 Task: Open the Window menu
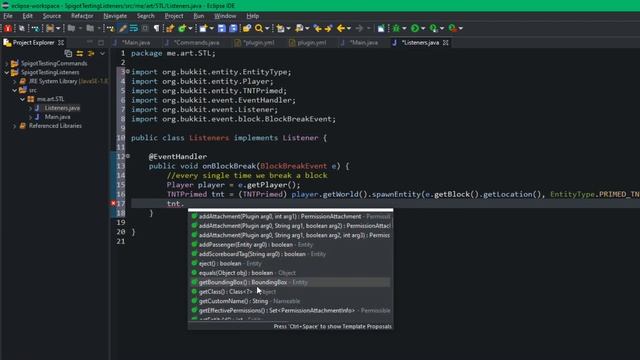click(x=225, y=16)
